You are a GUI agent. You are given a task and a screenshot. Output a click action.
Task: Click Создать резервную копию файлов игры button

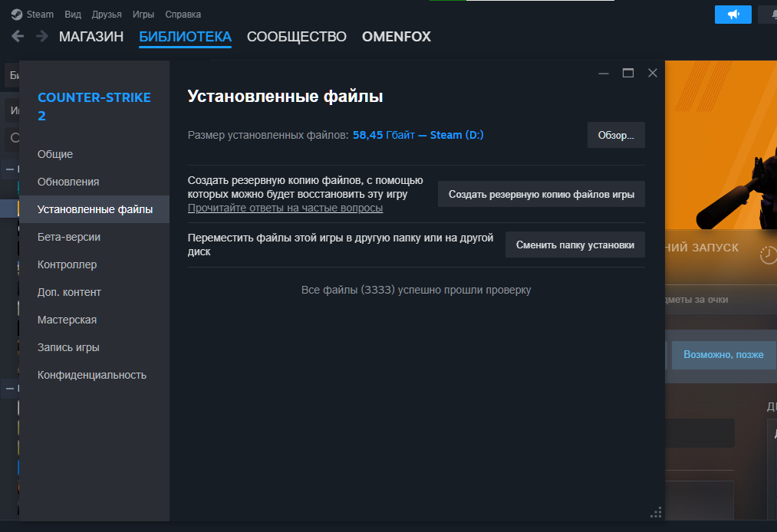click(541, 194)
